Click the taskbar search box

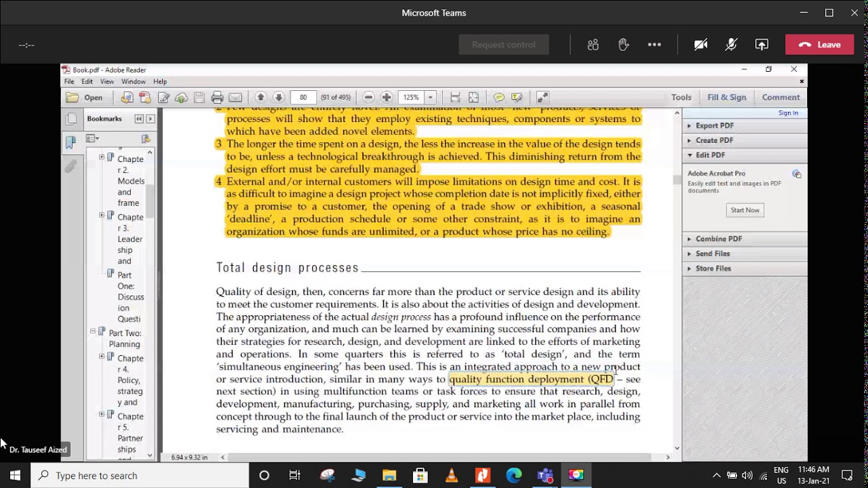pos(140,475)
